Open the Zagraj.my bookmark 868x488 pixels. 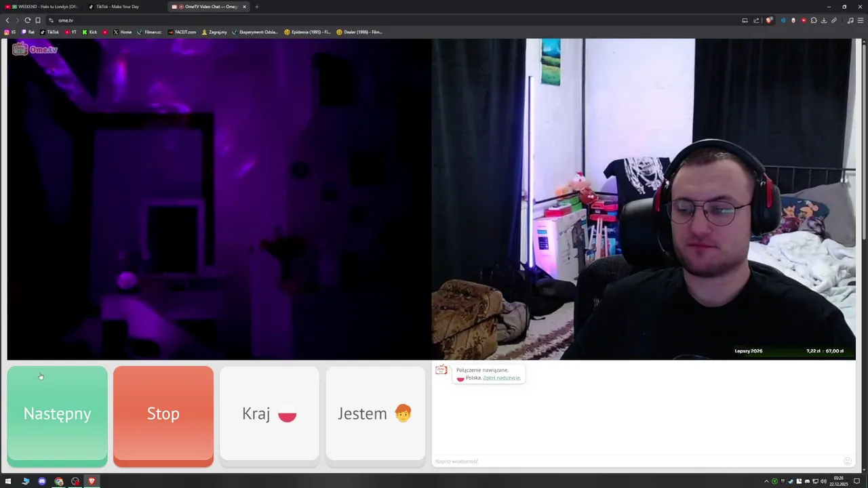point(214,32)
